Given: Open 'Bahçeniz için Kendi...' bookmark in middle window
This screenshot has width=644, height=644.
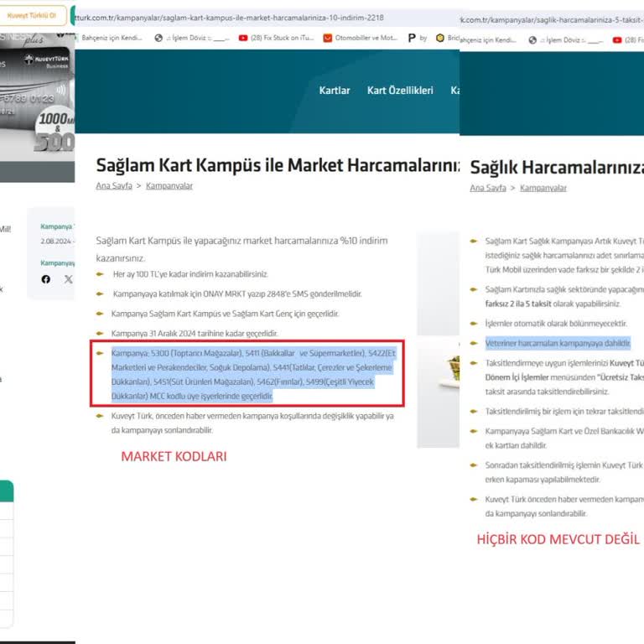Looking at the screenshot, I should pos(112,38).
